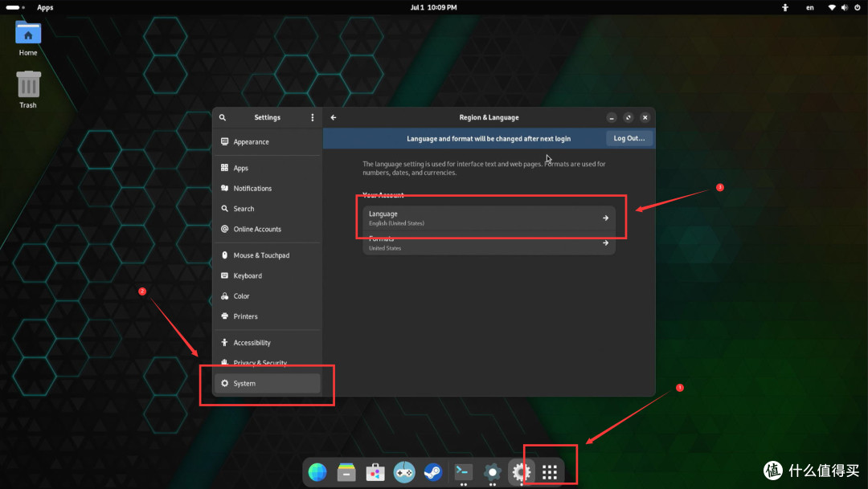Click the Wi-Fi icon in top bar
The image size is (868, 489).
832,7
